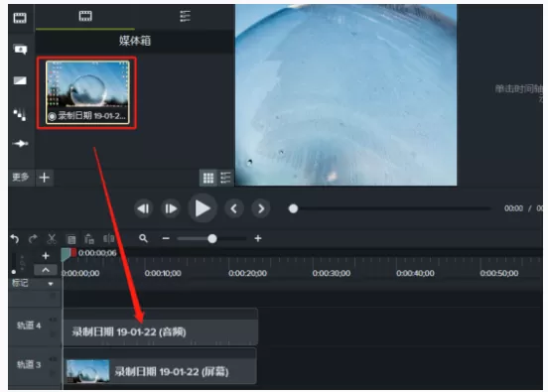Click the preview playback scrubber handle
Viewport: 548px width, 392px height.
293,208
